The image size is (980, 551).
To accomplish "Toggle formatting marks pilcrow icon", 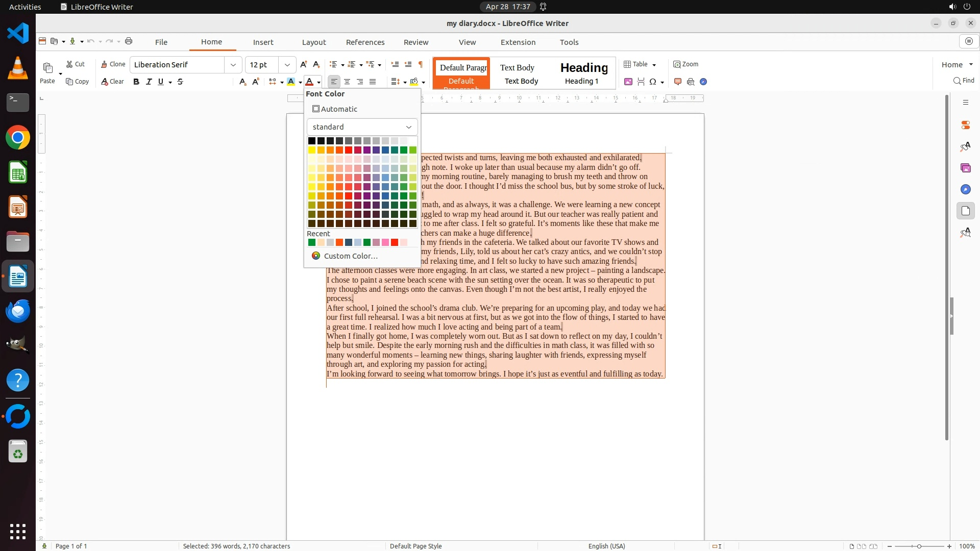I will click(x=421, y=64).
